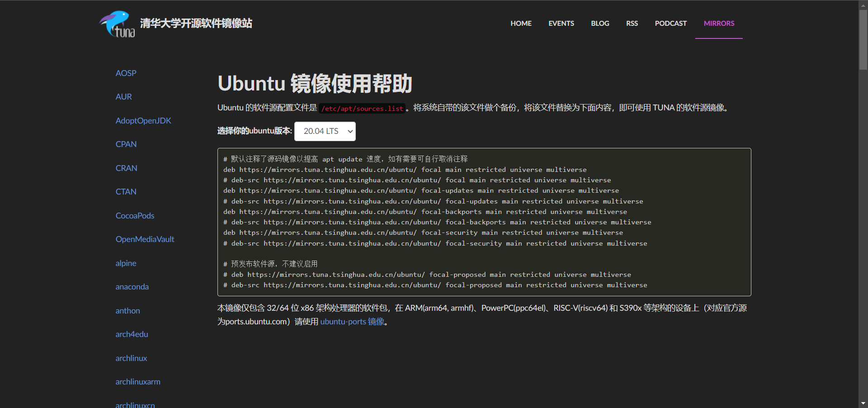Open the CRAN help link
This screenshot has width=868, height=408.
coord(126,168)
